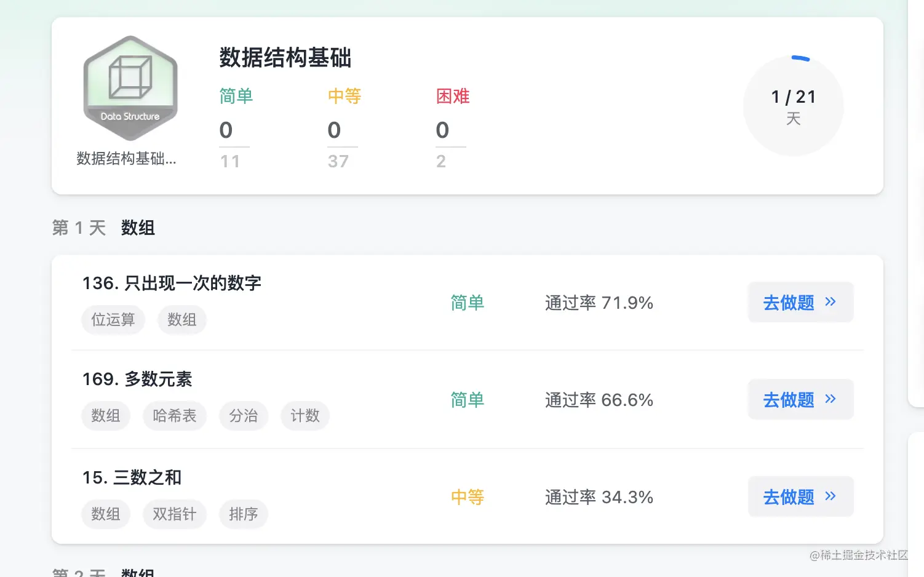This screenshot has width=924, height=577.
Task: Click the chevron arrows on problem 169's button
Action: click(830, 399)
